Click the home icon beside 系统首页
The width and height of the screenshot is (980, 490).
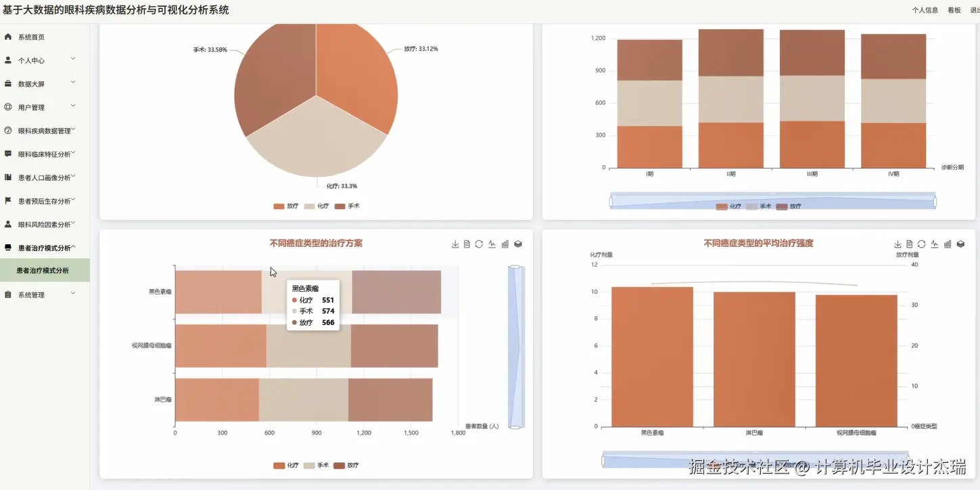pos(8,37)
